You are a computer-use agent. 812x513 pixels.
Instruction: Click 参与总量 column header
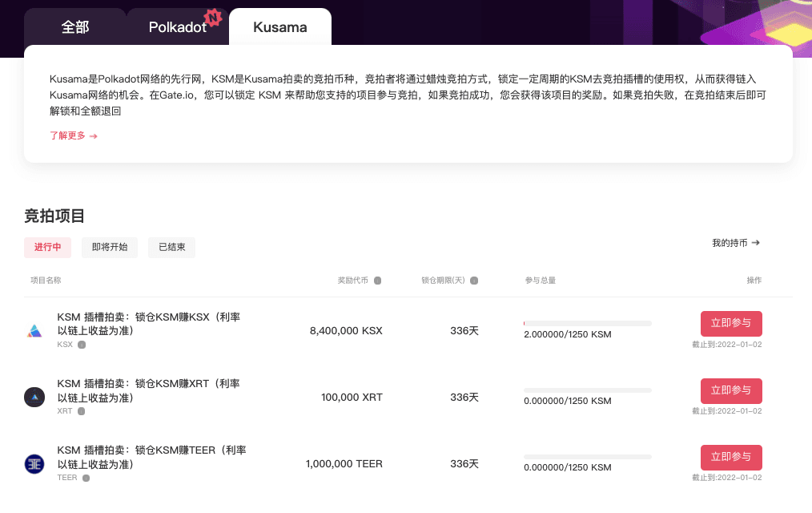click(x=540, y=281)
